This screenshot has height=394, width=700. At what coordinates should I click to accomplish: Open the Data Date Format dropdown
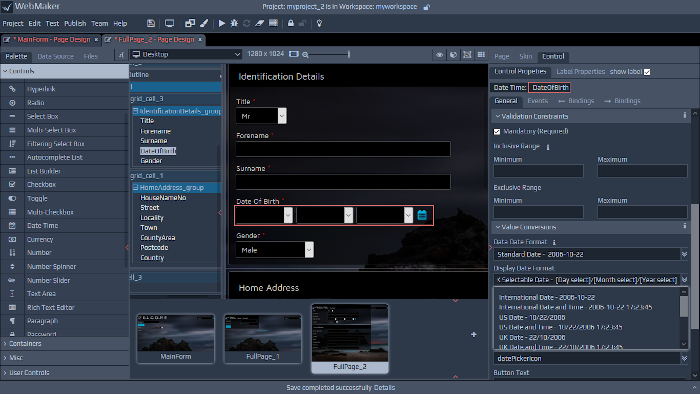[684, 254]
